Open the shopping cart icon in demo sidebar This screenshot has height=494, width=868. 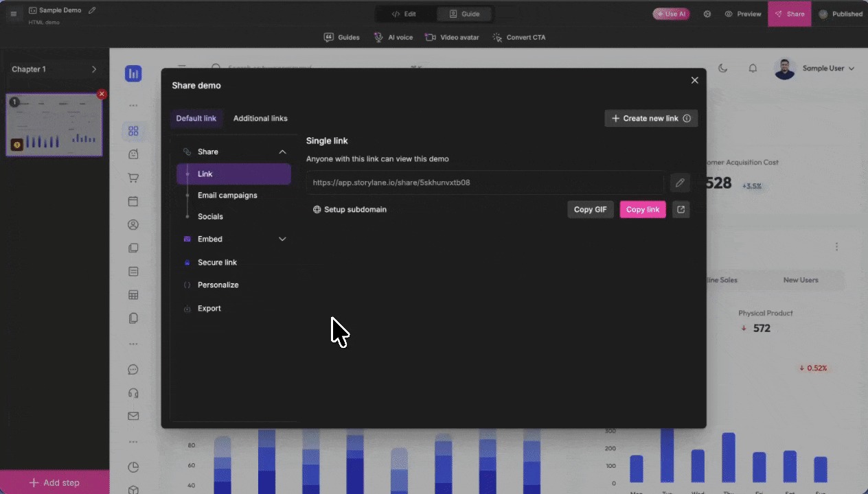pos(133,178)
